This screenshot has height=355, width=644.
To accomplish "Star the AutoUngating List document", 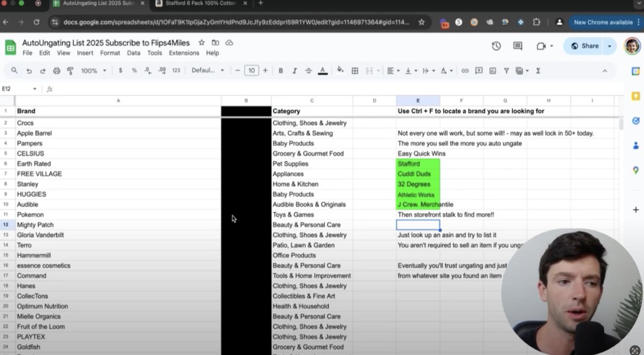I will [201, 42].
